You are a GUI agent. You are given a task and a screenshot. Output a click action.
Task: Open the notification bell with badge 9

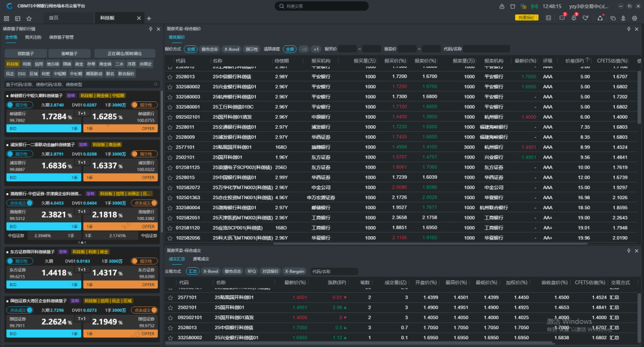(574, 18)
